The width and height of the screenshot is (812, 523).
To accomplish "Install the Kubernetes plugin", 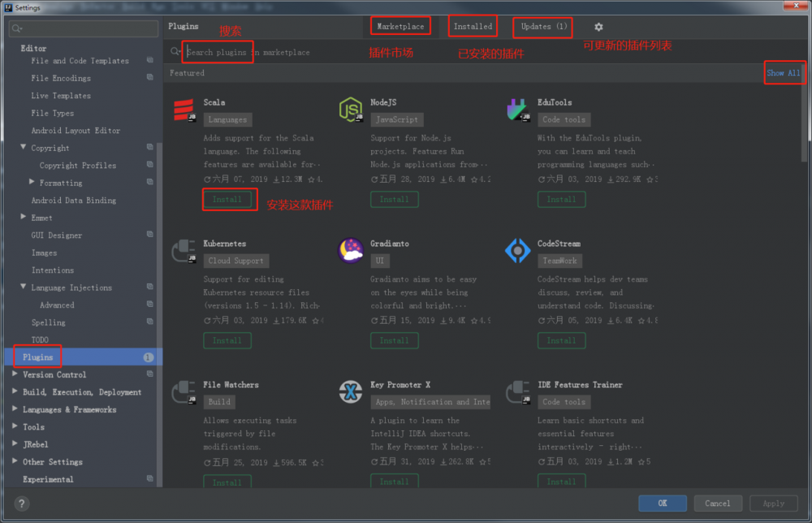I will coord(227,341).
